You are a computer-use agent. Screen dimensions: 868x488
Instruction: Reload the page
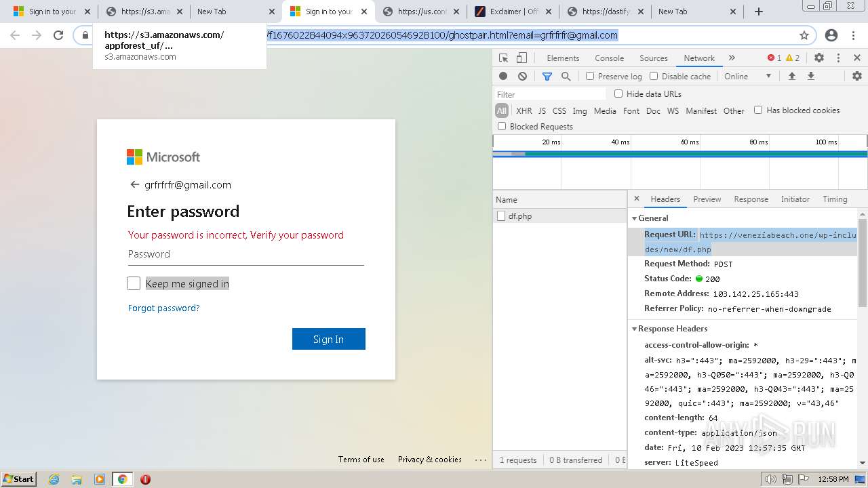(58, 35)
